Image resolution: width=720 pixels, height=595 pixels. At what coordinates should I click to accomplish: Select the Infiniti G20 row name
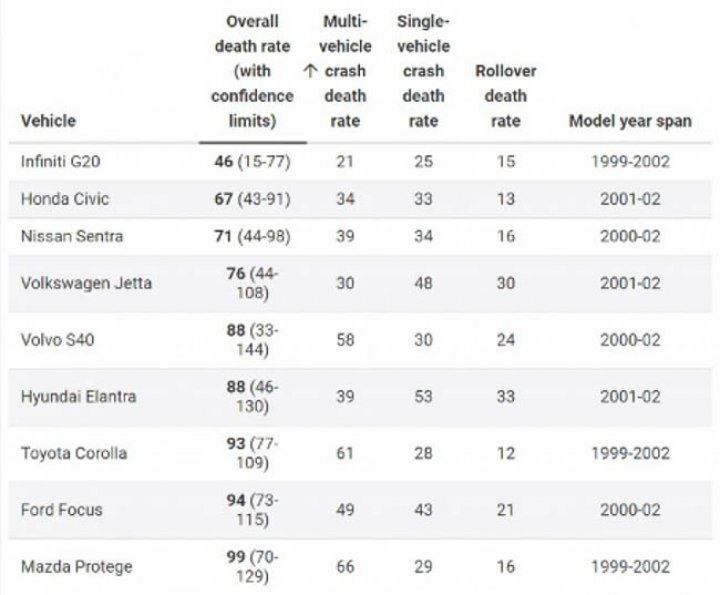60,161
